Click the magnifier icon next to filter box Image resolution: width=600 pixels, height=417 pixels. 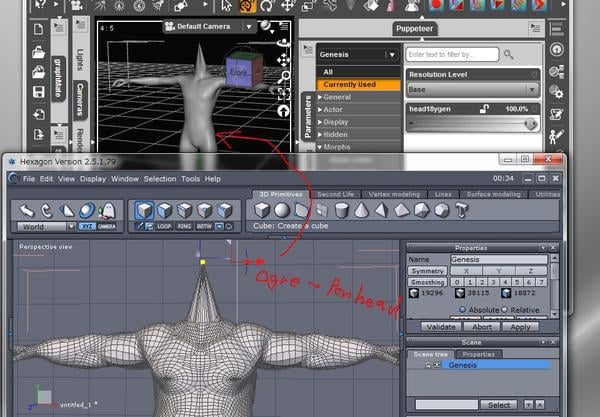tap(508, 53)
